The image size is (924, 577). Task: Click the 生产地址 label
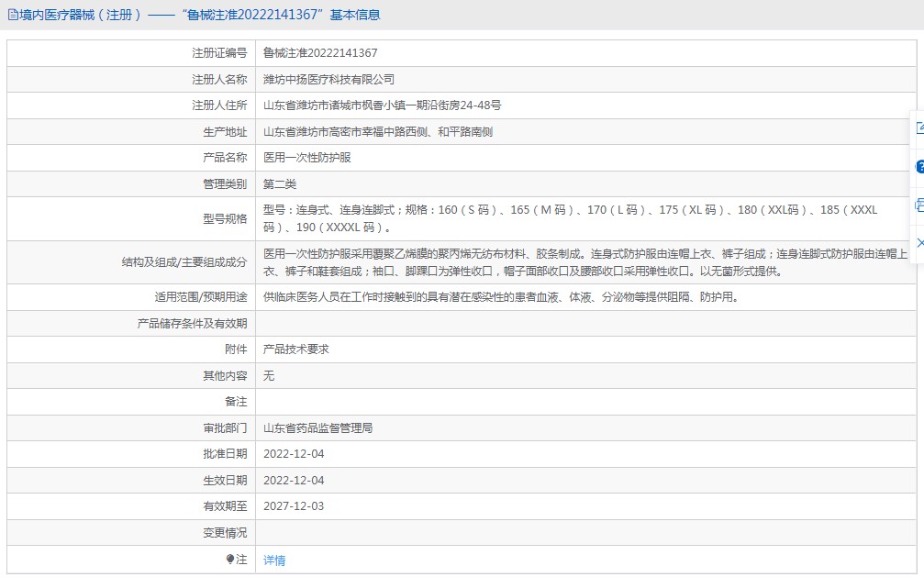coord(225,131)
